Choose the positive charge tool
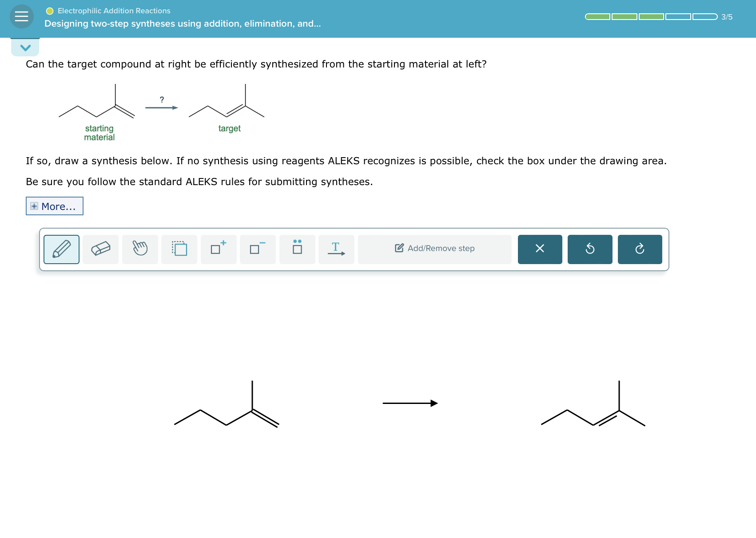The image size is (756, 538). pyautogui.click(x=218, y=249)
